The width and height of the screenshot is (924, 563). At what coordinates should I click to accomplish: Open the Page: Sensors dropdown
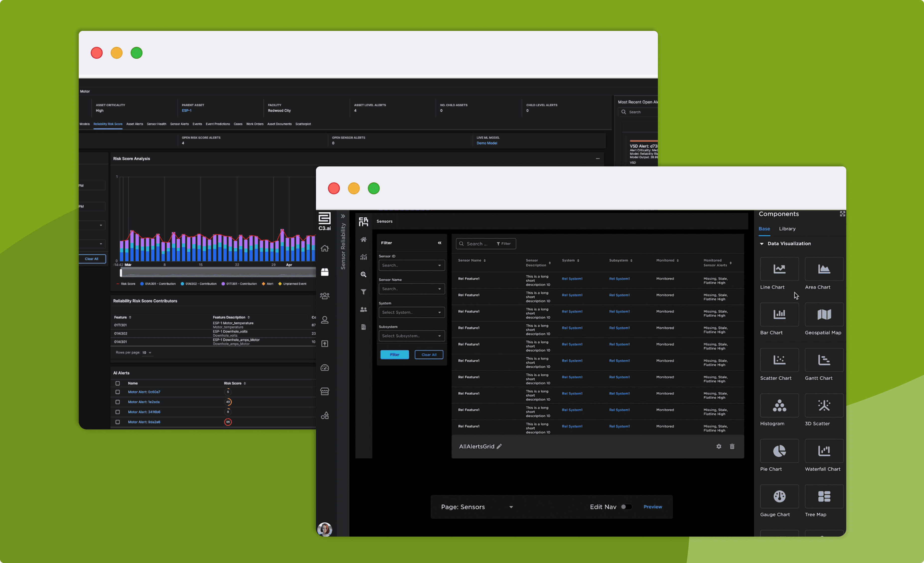(477, 507)
